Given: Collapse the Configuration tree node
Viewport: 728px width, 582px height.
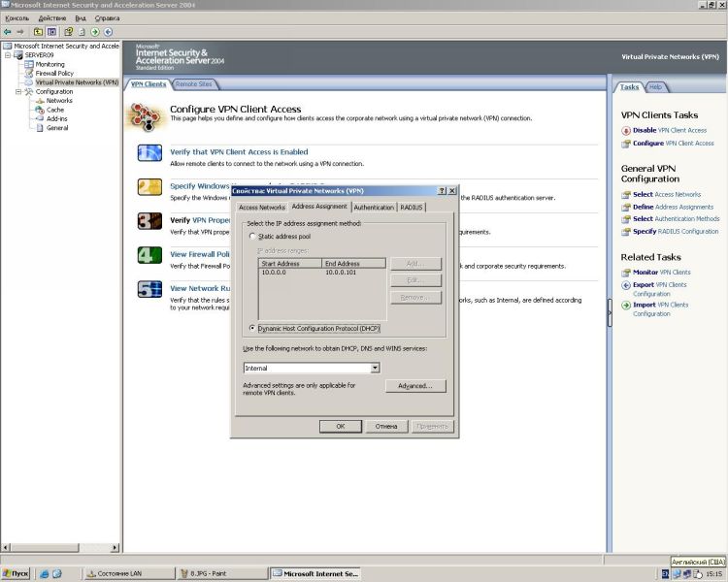Looking at the screenshot, I should 18,92.
